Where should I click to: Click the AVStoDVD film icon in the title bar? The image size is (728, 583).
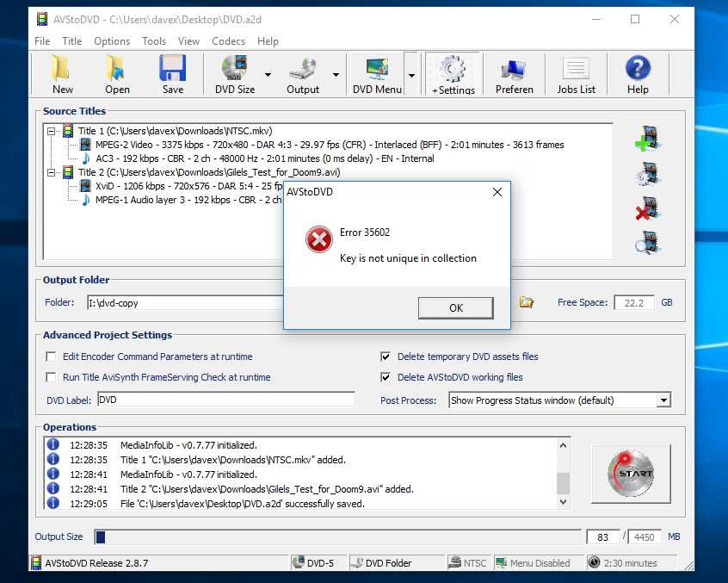pos(42,19)
